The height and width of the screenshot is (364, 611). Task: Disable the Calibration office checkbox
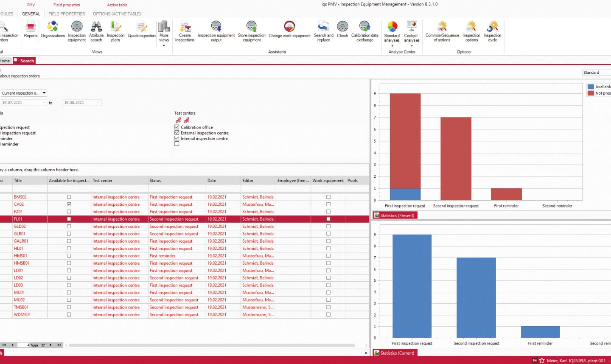tap(177, 127)
